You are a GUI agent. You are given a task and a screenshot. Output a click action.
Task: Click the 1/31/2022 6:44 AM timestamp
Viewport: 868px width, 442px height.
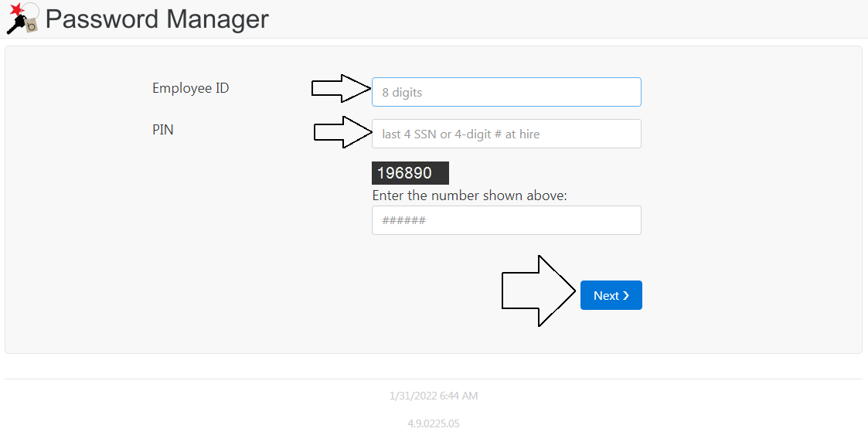(434, 396)
